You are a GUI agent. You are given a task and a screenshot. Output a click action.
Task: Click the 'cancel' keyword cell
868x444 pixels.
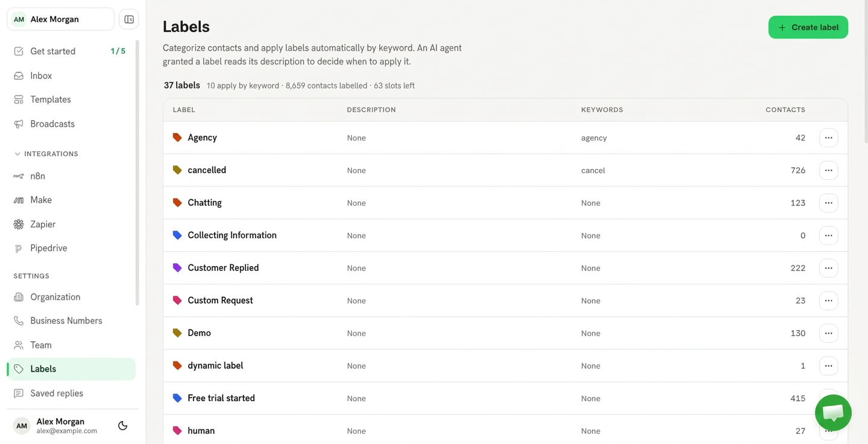(593, 171)
